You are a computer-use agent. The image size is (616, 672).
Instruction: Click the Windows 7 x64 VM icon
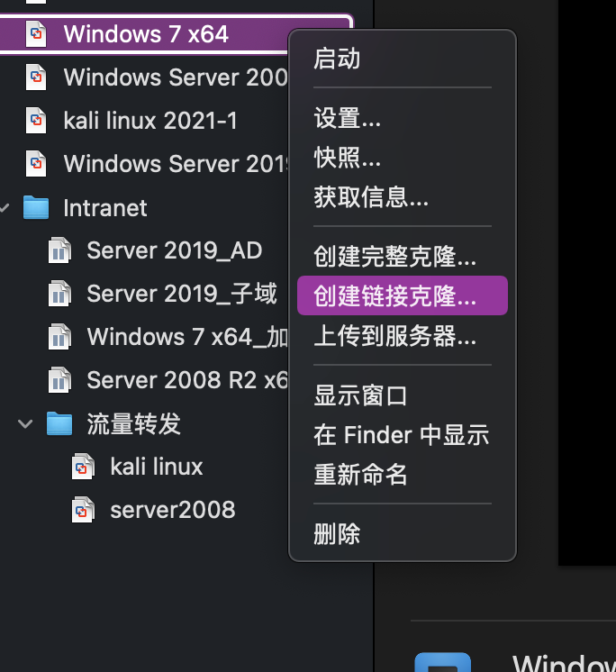click(36, 34)
